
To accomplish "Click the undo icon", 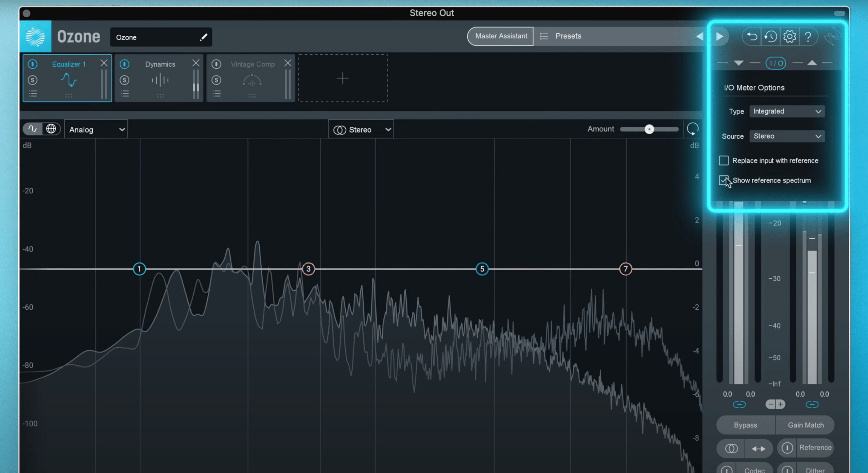I will (752, 36).
